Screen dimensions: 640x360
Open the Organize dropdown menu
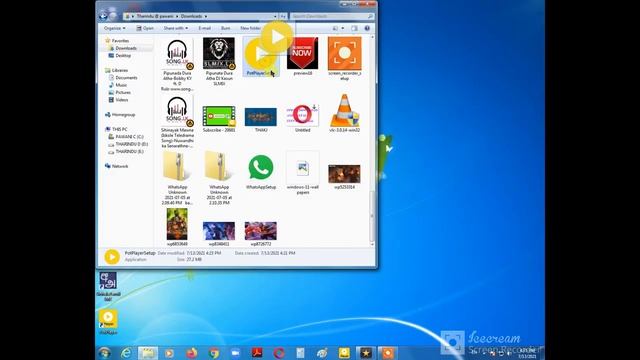114,28
